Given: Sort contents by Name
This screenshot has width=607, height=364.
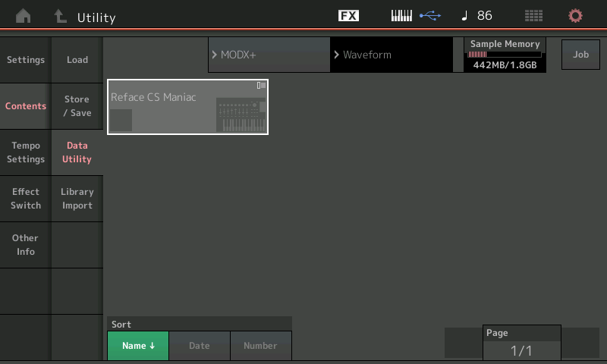Looking at the screenshot, I should [x=138, y=346].
